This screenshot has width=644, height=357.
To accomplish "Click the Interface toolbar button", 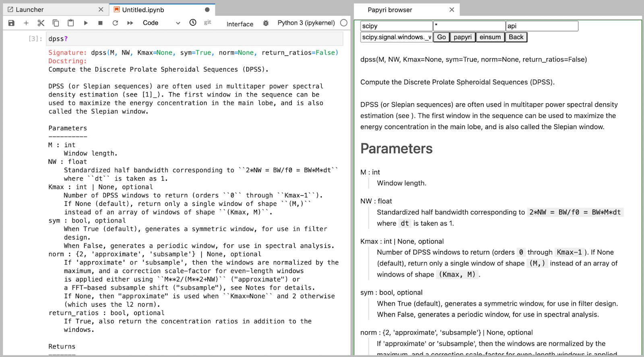I will tap(240, 24).
